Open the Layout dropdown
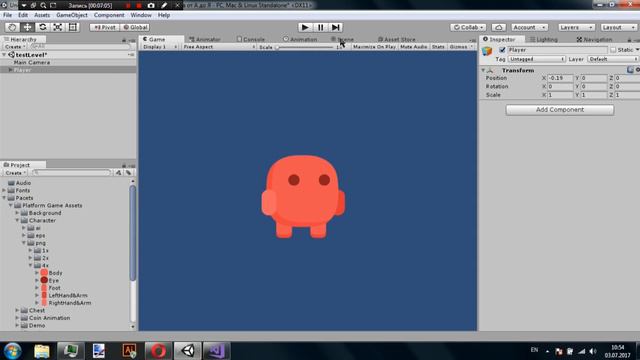Image resolution: width=640 pixels, height=360 pixels. (x=619, y=27)
